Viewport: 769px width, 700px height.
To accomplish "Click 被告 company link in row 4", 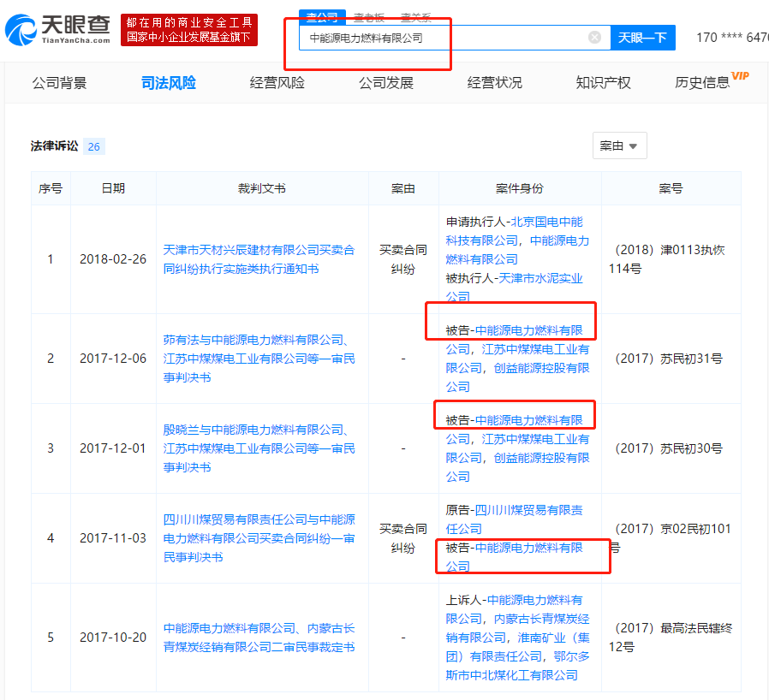I will tap(514, 557).
